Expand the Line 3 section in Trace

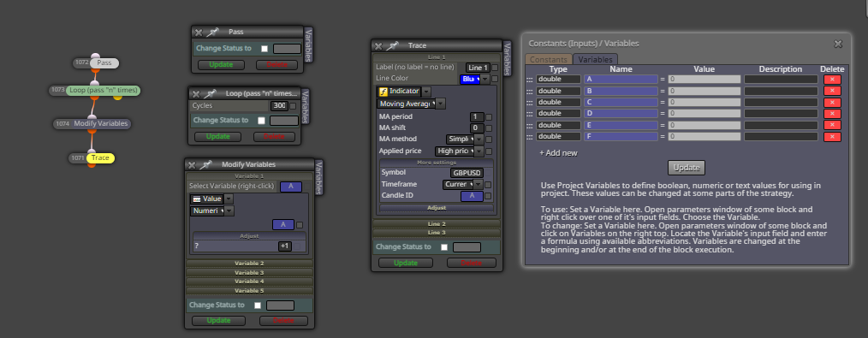tap(437, 233)
